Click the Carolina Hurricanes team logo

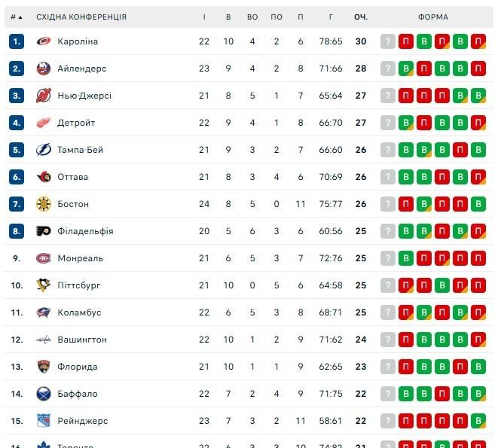43,41
